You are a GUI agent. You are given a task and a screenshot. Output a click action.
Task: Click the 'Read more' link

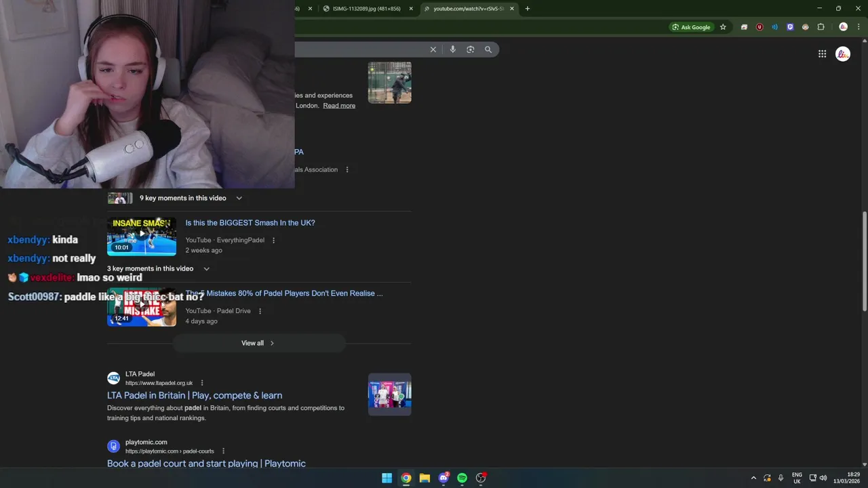click(x=339, y=106)
